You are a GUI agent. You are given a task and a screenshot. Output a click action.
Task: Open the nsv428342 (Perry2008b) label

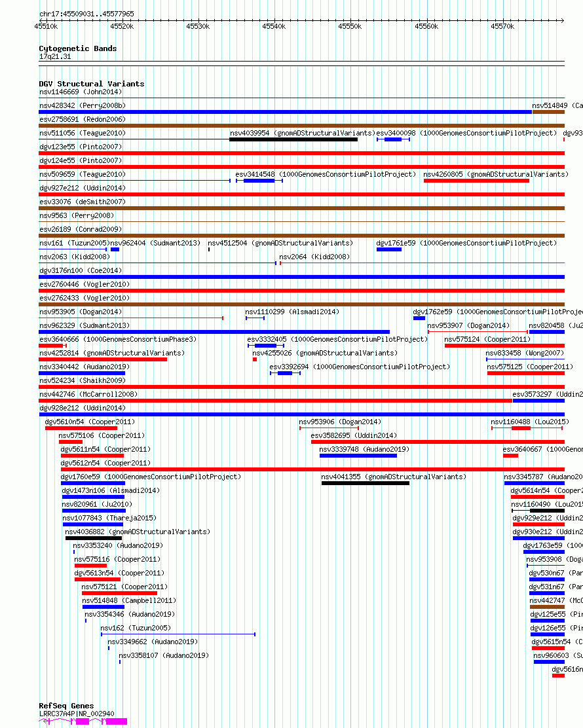point(83,105)
